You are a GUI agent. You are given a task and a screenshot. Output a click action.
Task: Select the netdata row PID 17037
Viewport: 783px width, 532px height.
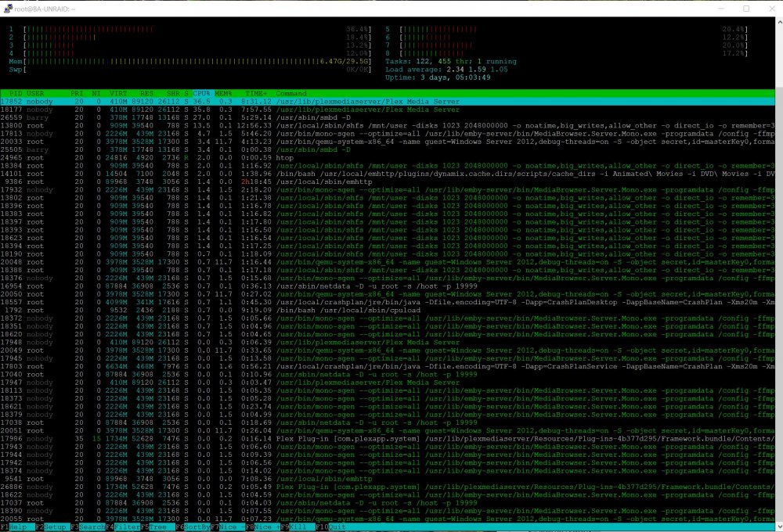tap(388, 502)
